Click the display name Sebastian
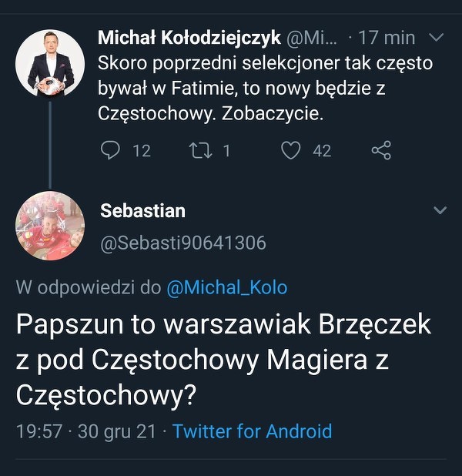This screenshot has width=462, height=476. click(x=142, y=210)
